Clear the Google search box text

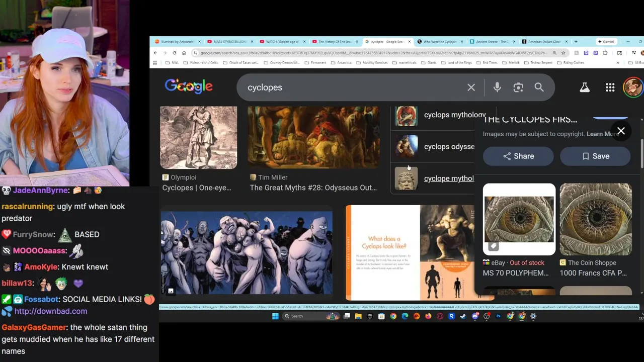[471, 87]
